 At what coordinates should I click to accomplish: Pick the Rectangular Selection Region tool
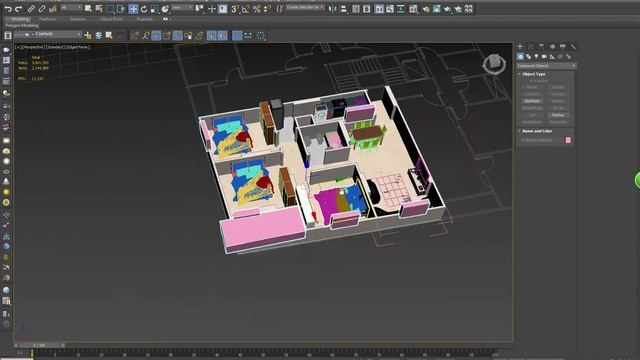110,9
